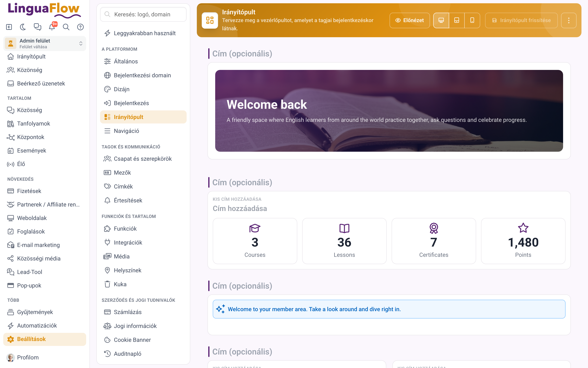
Task: Switch to tablet preview mode
Action: tap(457, 20)
